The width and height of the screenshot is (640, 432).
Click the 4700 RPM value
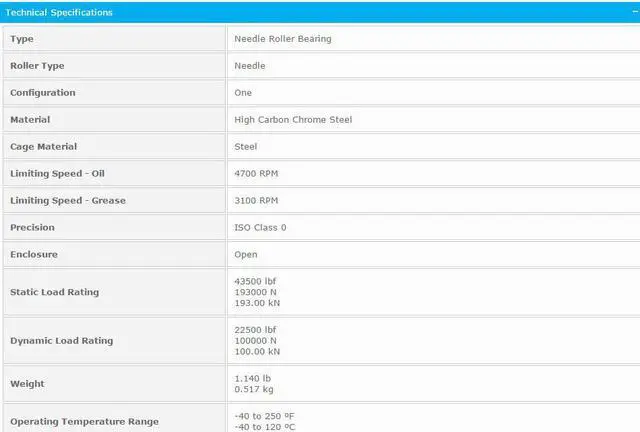click(256, 174)
